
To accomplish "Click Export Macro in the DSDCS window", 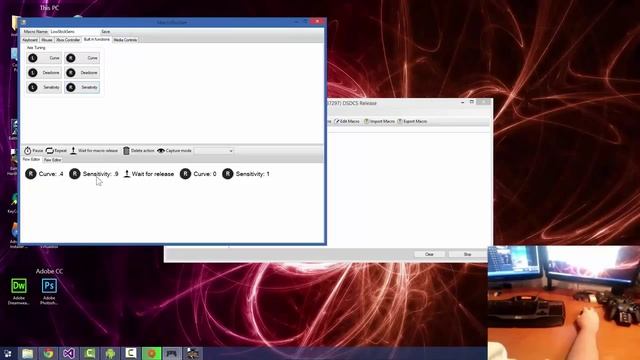I will point(412,121).
